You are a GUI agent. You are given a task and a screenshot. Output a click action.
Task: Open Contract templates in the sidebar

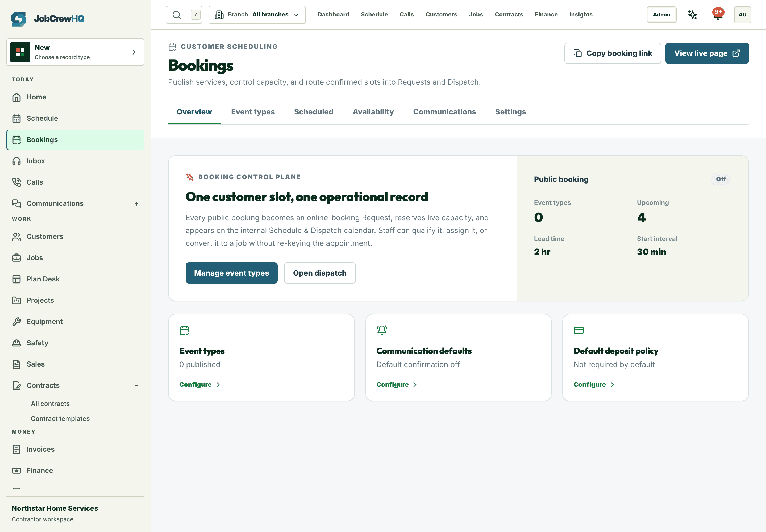pyautogui.click(x=60, y=419)
